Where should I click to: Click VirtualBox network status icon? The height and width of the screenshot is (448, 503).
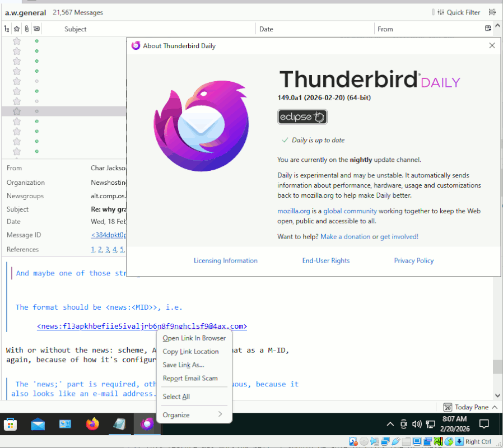(385, 442)
